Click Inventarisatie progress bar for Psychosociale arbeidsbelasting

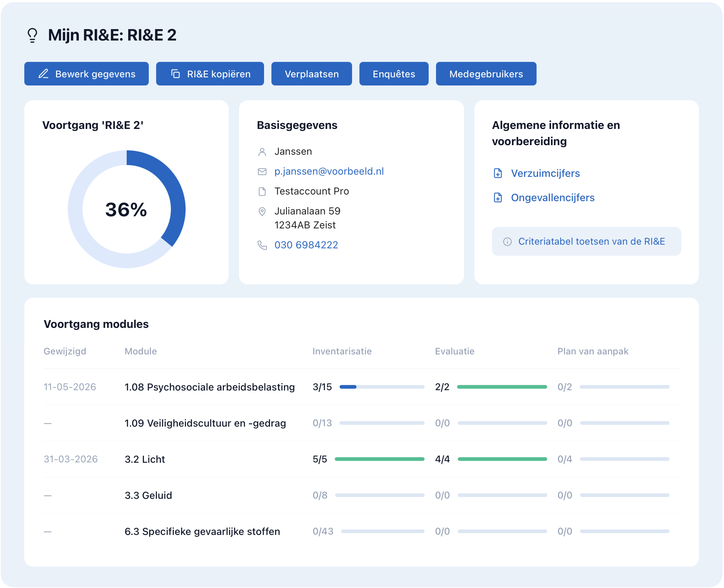pyautogui.click(x=382, y=387)
